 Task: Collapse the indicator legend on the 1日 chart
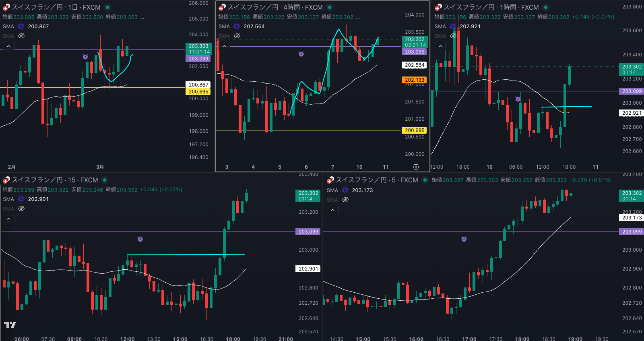(x=8, y=46)
